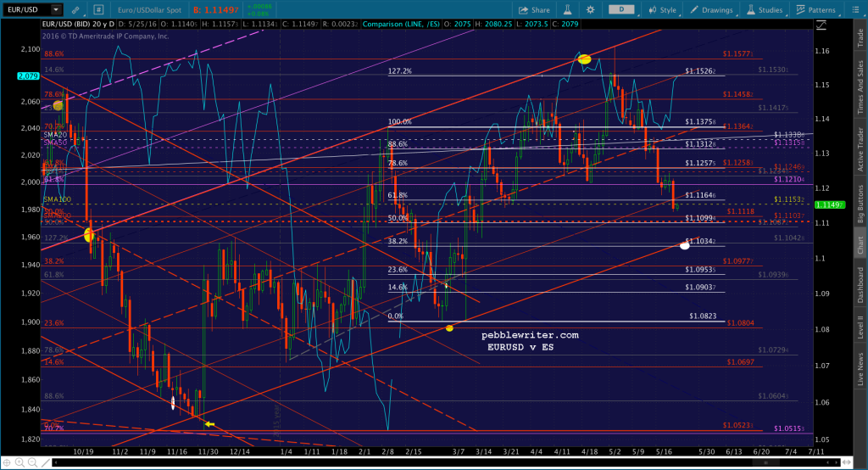868x470 pixels.
Task: Click the line drawing tool icon at bottom left
Action: point(46,462)
